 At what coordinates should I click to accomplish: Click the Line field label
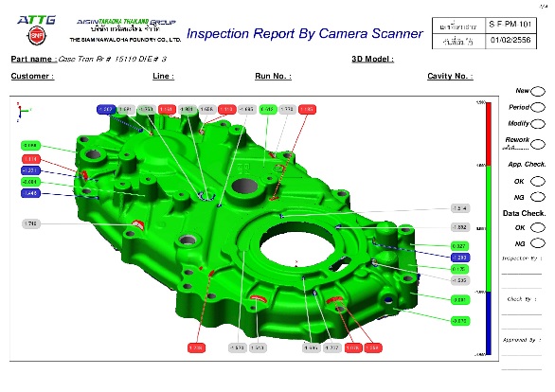coord(163,76)
